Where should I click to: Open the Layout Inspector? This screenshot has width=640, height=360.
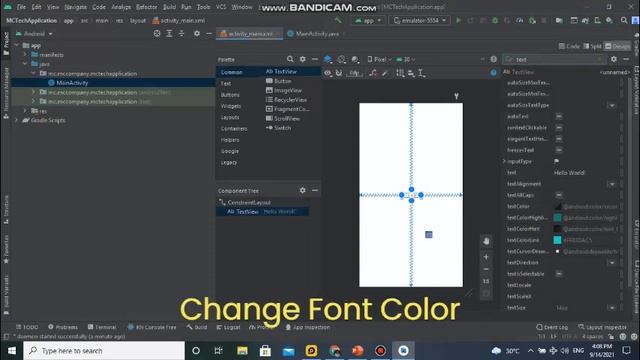click(602, 327)
